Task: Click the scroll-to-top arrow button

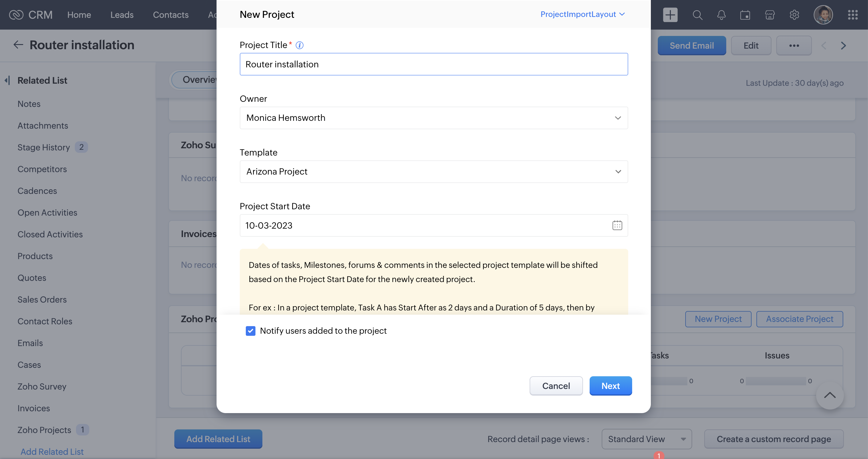Action: pos(829,395)
